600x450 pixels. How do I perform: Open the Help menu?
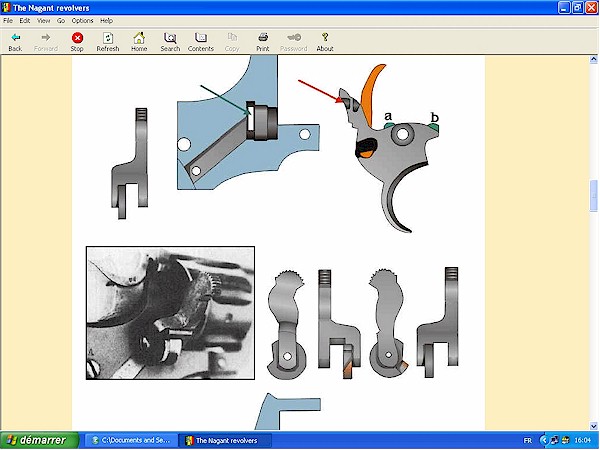point(106,21)
